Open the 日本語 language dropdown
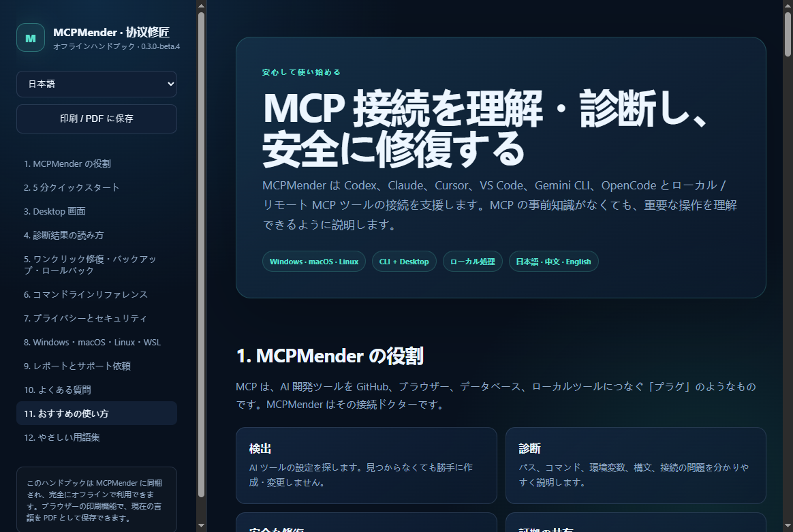The height and width of the screenshot is (532, 793). click(97, 84)
